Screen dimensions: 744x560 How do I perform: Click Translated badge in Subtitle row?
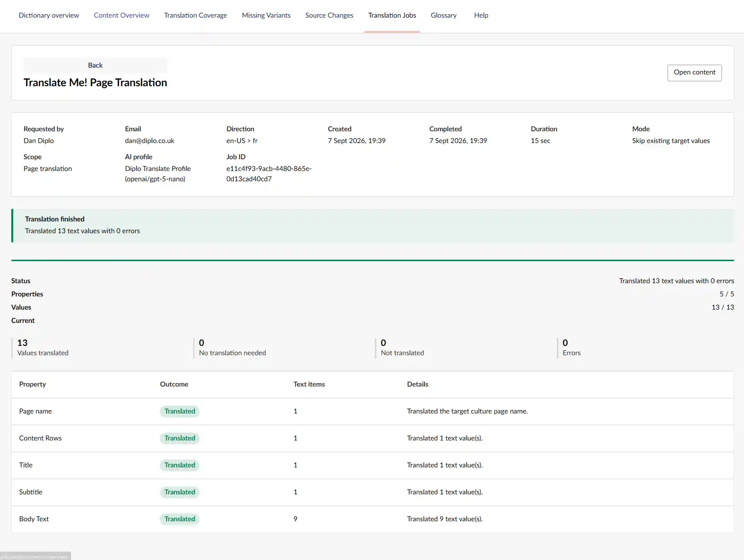click(x=179, y=492)
